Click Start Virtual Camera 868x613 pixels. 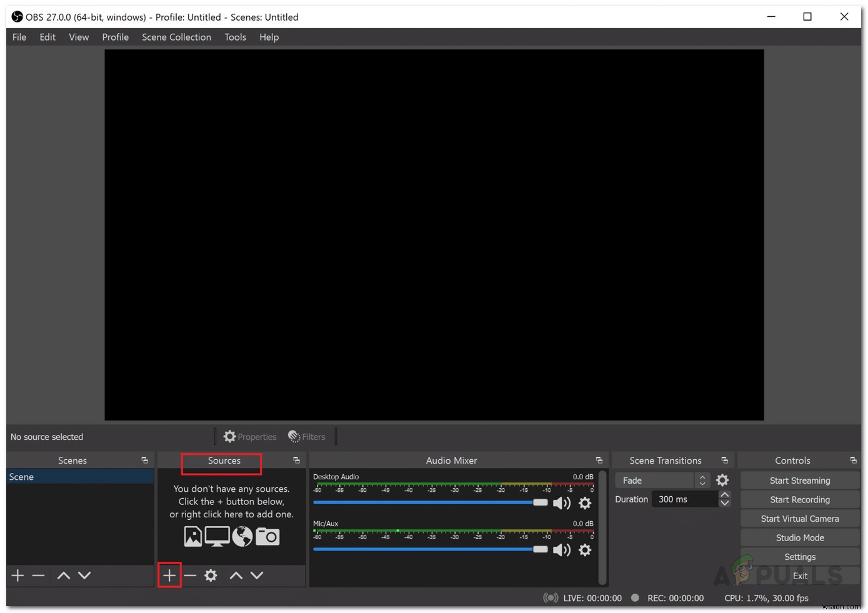(x=800, y=518)
